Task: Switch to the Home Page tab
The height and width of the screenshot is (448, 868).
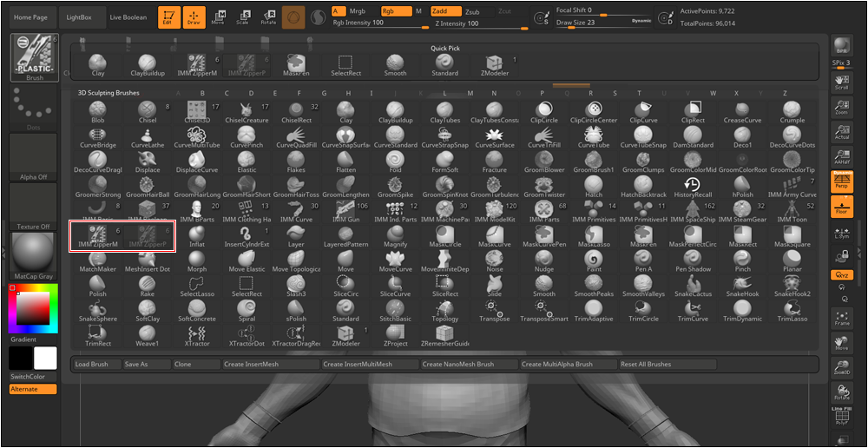Action: (31, 17)
